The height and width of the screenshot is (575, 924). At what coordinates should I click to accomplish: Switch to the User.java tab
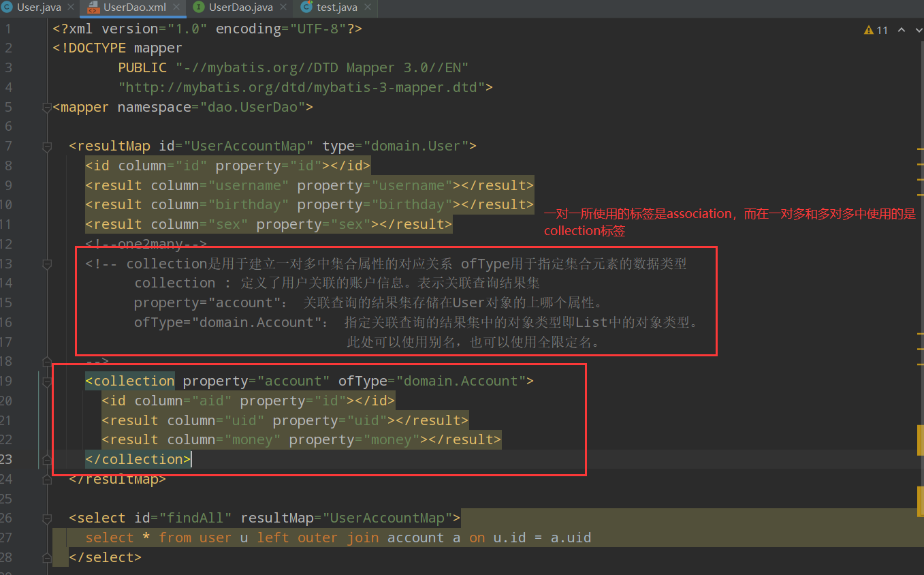coord(39,7)
